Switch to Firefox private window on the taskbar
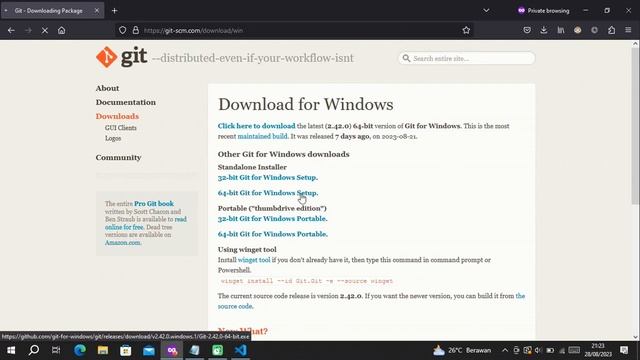640x360 pixels. click(x=172, y=350)
